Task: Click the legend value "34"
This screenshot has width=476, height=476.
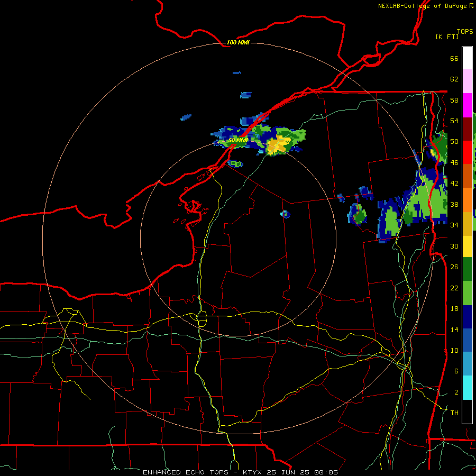Action: [454, 225]
